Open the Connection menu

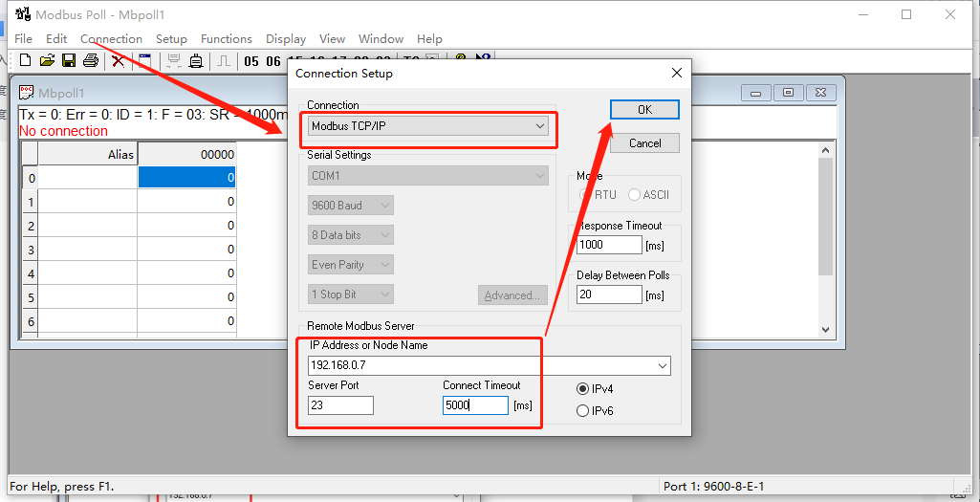point(111,39)
